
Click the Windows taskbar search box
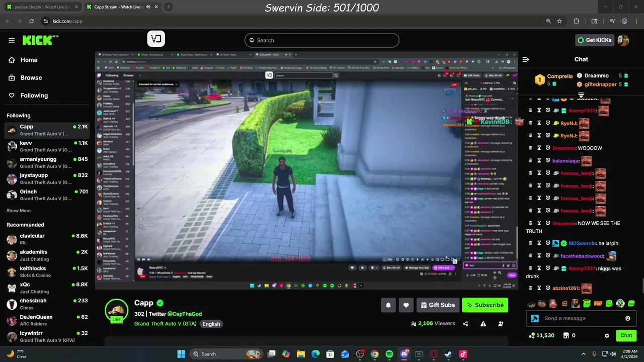click(226, 354)
